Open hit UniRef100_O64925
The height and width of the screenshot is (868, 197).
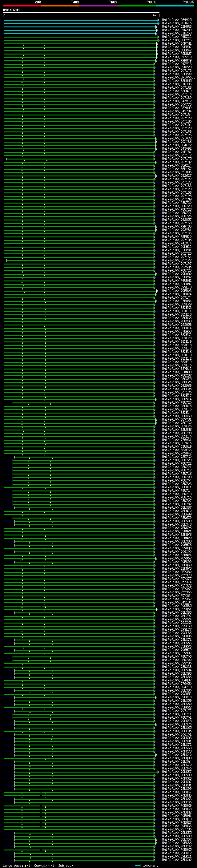click(177, 20)
